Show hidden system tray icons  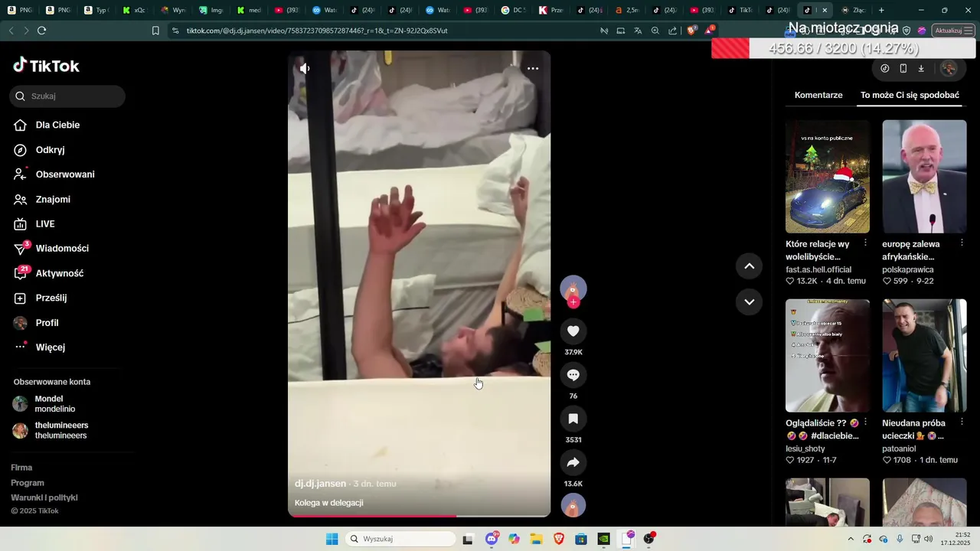[x=851, y=539]
